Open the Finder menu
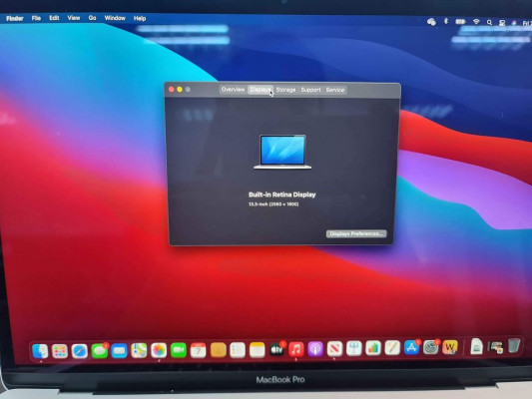The width and height of the screenshot is (532, 399). point(15,18)
